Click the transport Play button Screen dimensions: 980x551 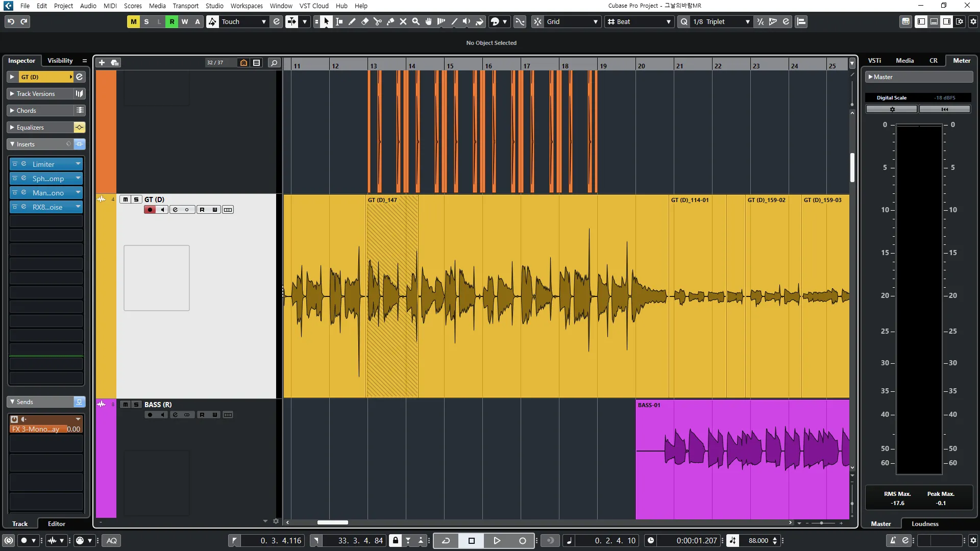click(x=497, y=540)
